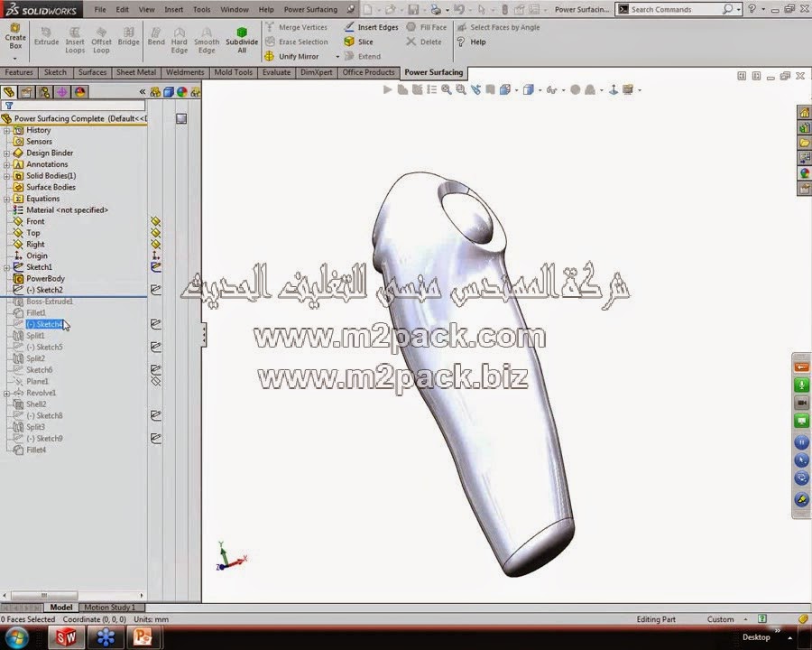Image resolution: width=812 pixels, height=650 pixels.
Task: Click the Extend command
Action: click(363, 56)
